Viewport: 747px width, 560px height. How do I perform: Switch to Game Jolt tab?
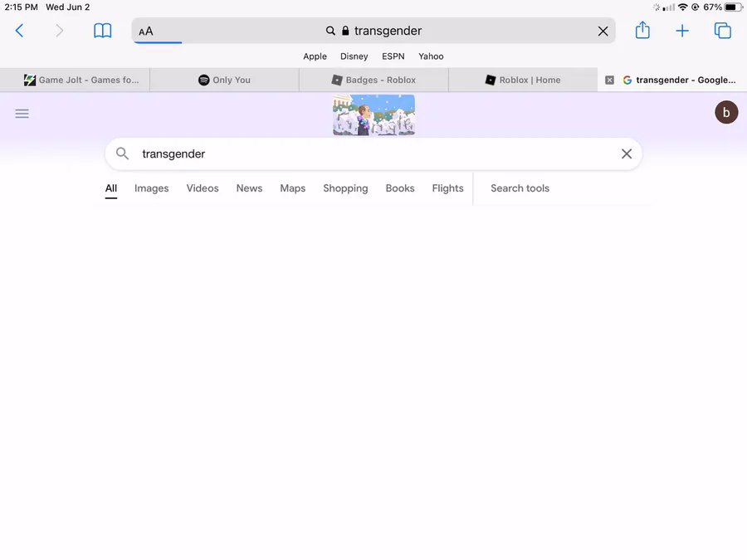click(75, 80)
